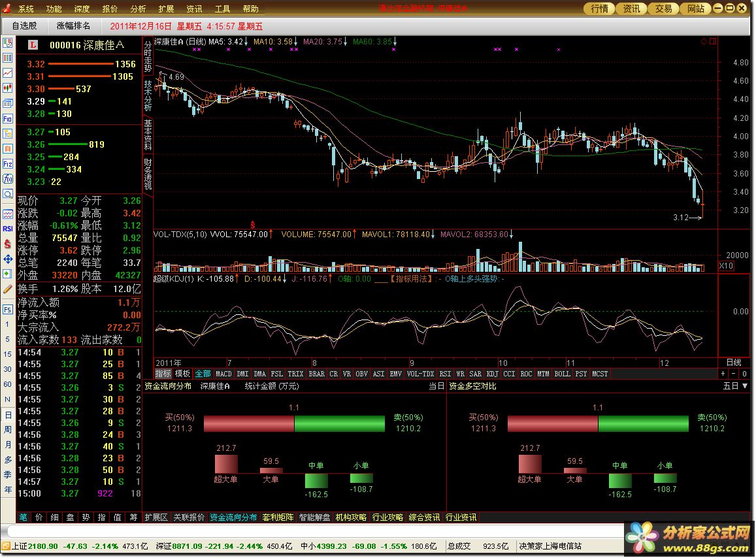Screen dimensions: 756x558
Task: Click the RSI indicator sidebar icon
Action: tap(7, 229)
